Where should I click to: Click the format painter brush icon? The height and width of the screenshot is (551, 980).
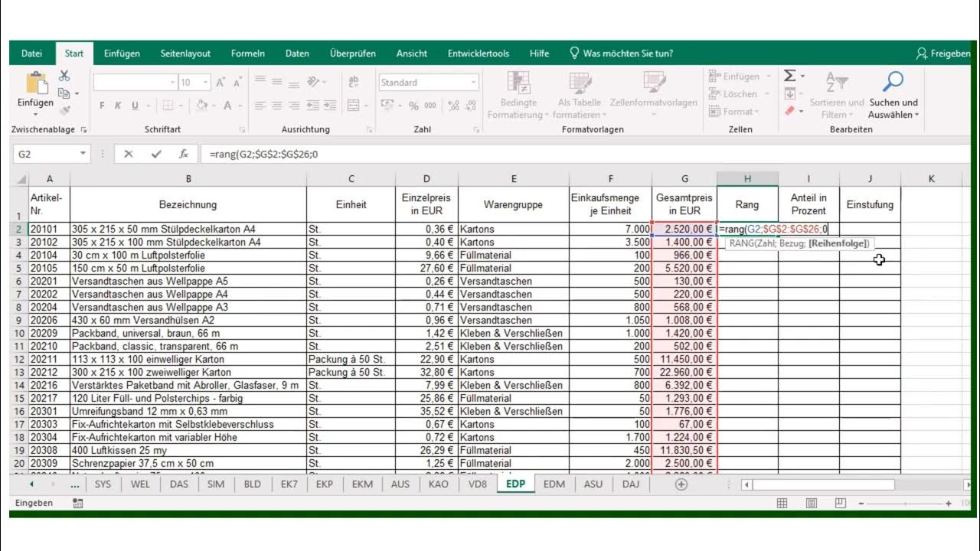coord(64,109)
